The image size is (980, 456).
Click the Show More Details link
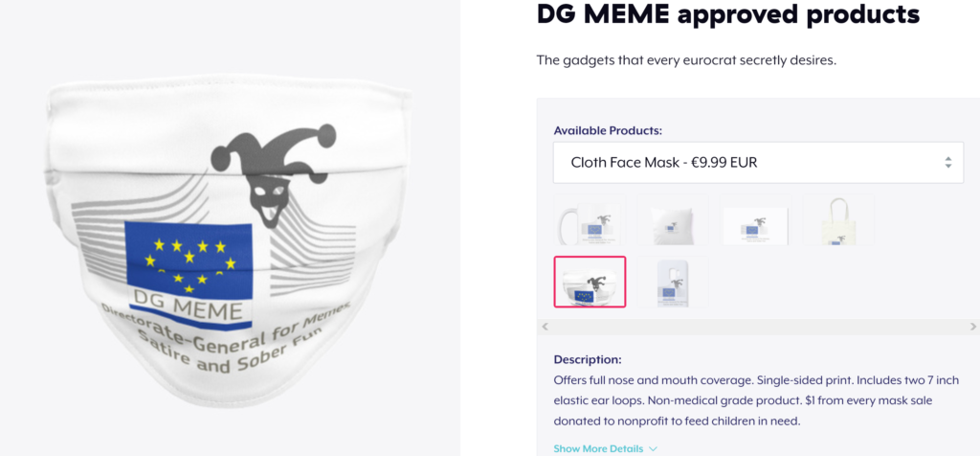[598, 448]
